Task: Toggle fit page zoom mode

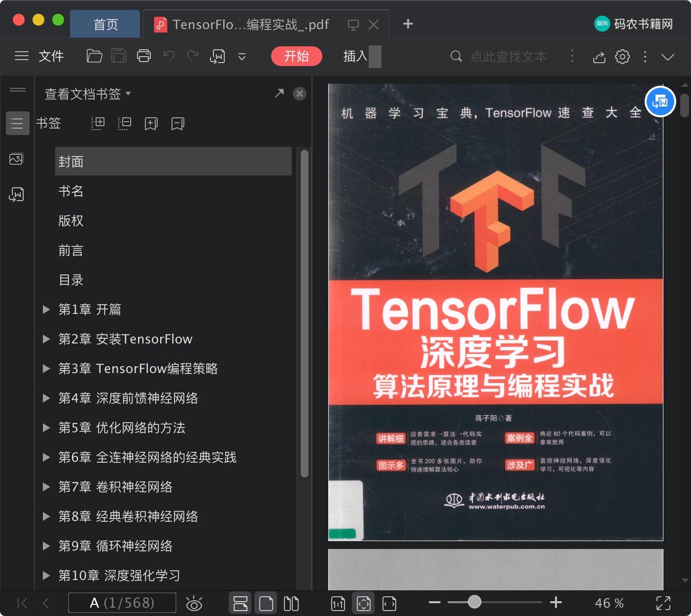Action: (x=364, y=603)
